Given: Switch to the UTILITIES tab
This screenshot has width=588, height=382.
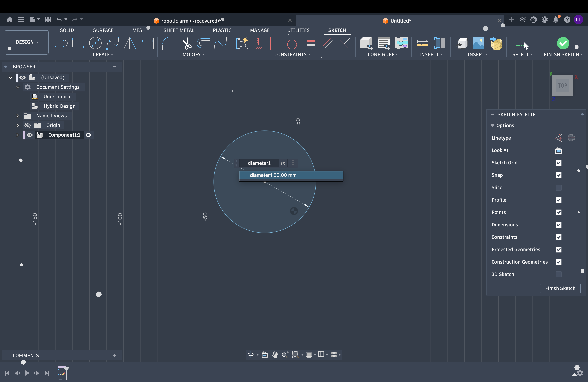Looking at the screenshot, I should coord(298,30).
